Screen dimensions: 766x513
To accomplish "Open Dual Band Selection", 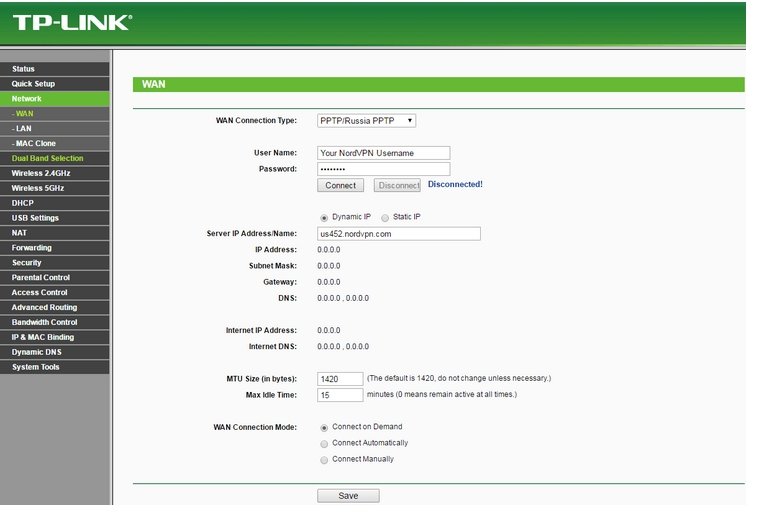I will pos(55,158).
